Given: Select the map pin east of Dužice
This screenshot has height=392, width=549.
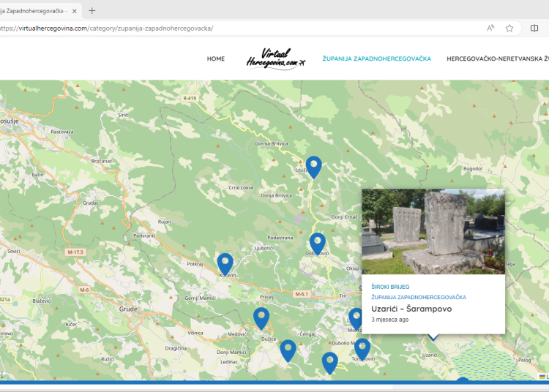Looking at the screenshot, I should click(x=288, y=351).
